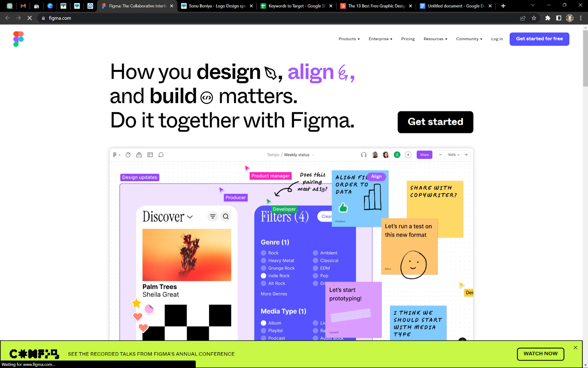Screen dimensions: 588x368
Task: Click the Log in link
Action: click(497, 39)
